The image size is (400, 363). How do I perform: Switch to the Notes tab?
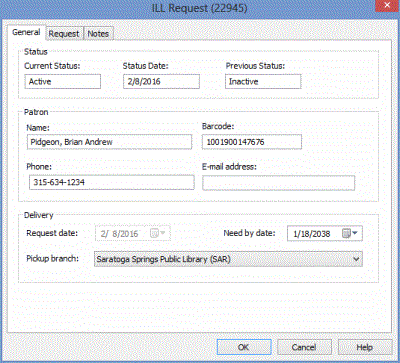tap(98, 34)
